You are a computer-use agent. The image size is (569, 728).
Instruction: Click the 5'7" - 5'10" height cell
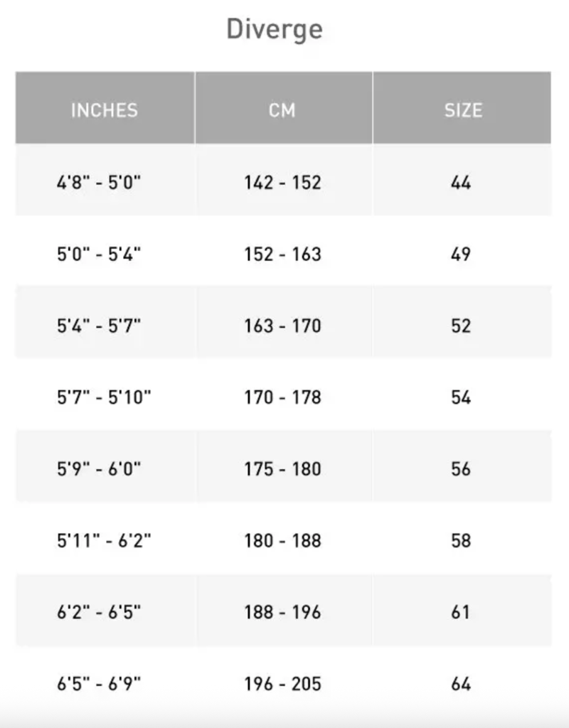tap(105, 397)
